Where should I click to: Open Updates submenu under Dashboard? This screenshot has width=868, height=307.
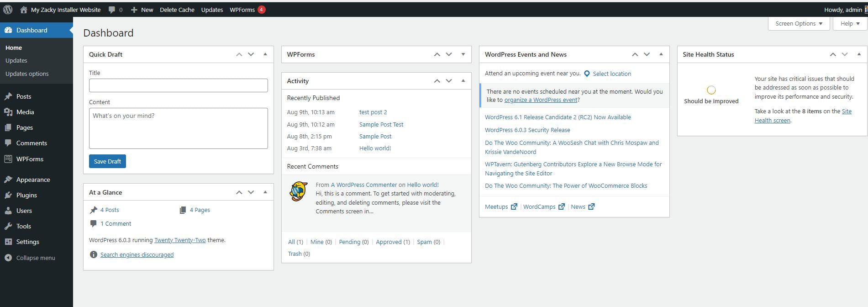click(x=16, y=60)
